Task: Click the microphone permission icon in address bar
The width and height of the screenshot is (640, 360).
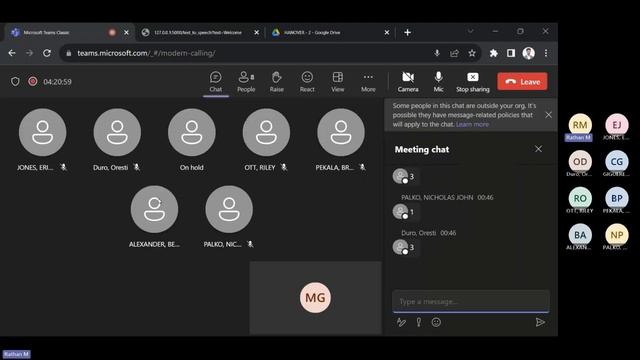Action: (437, 53)
